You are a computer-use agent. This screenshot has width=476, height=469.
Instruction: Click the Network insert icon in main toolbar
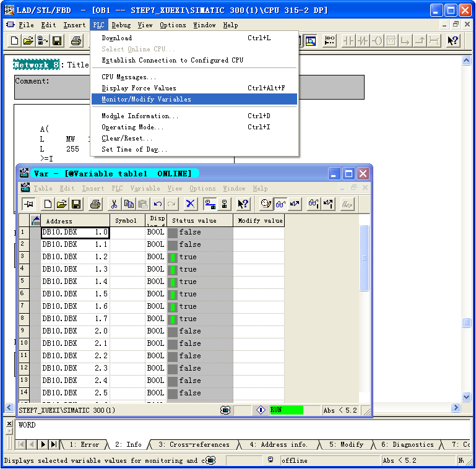click(x=329, y=40)
